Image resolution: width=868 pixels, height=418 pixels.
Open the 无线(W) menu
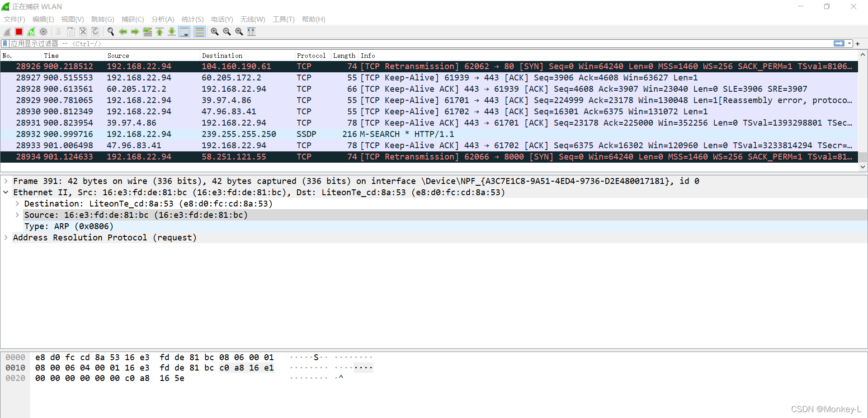[x=253, y=19]
